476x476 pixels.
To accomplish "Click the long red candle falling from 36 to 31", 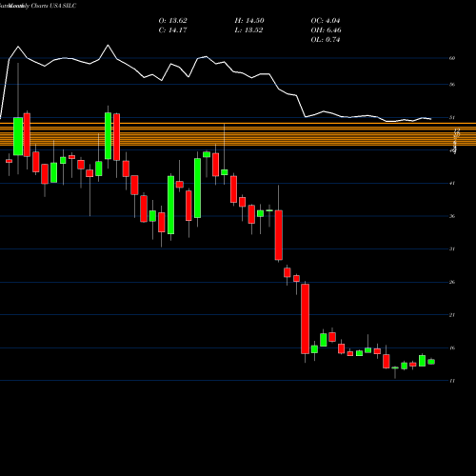I will click(x=279, y=235).
